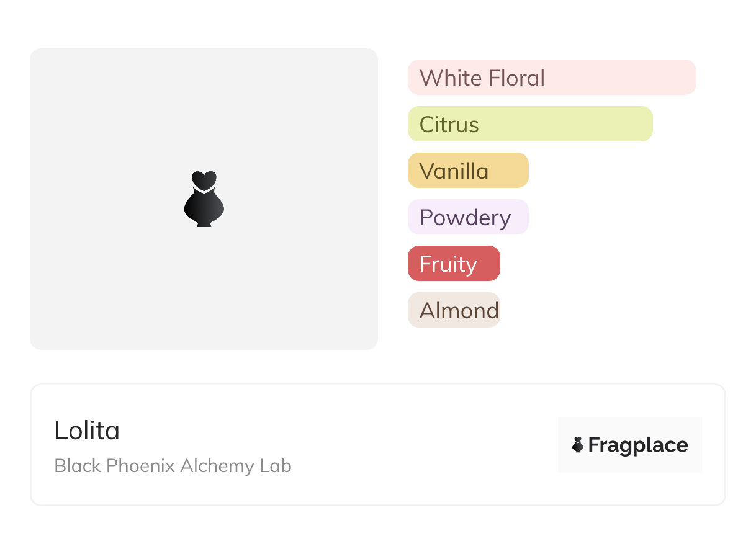Click the word Lab in the brand name
Image resolution: width=756 pixels, height=536 pixels.
276,466
